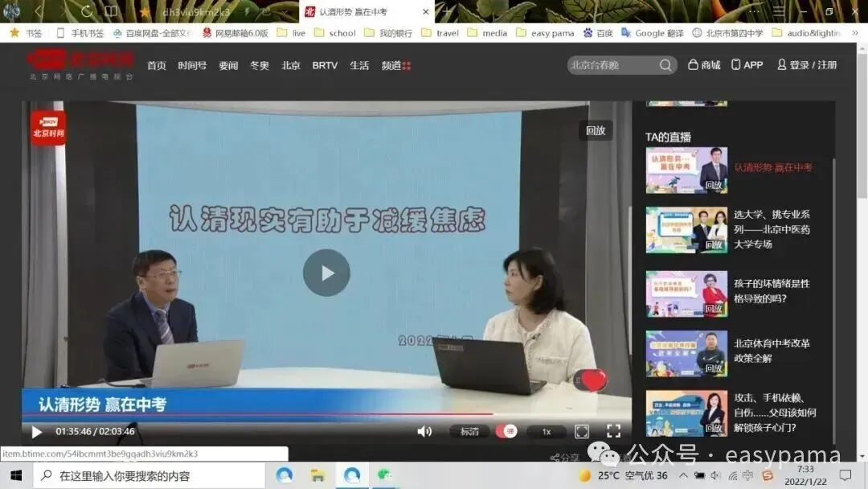Image resolution: width=868 pixels, height=489 pixels.
Task: Switch to the 冬奥 menu item
Action: (x=259, y=65)
